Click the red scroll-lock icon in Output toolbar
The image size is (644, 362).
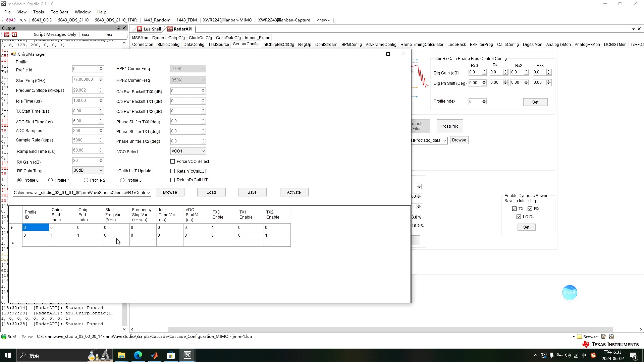[14, 35]
